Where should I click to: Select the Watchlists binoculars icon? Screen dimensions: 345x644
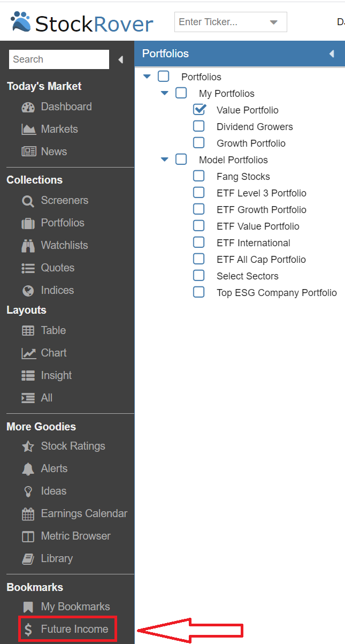[28, 246]
